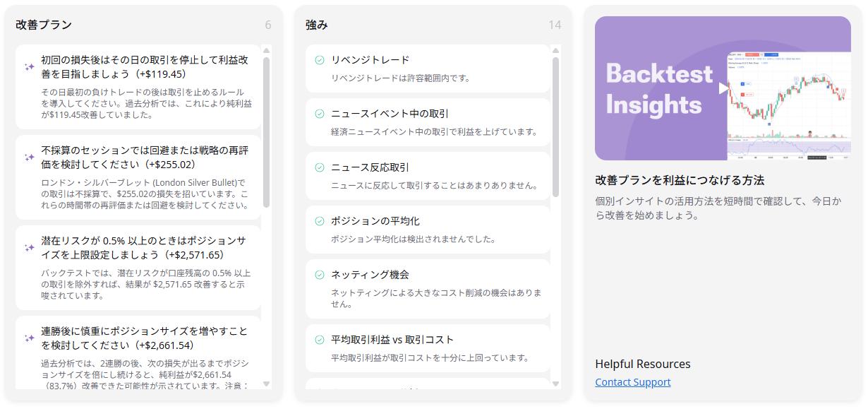Viewport: 868px width, 409px height.
Task: Click description ポジション平均化は検出されませんでした。
Action: pos(413,239)
